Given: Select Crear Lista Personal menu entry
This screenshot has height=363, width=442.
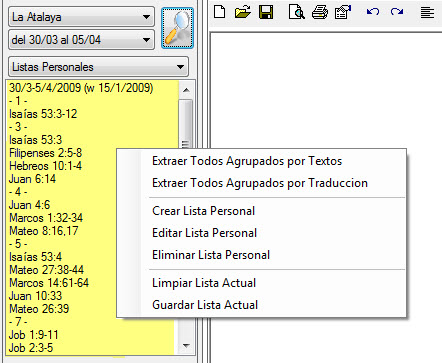Looking at the screenshot, I should pos(203,211).
